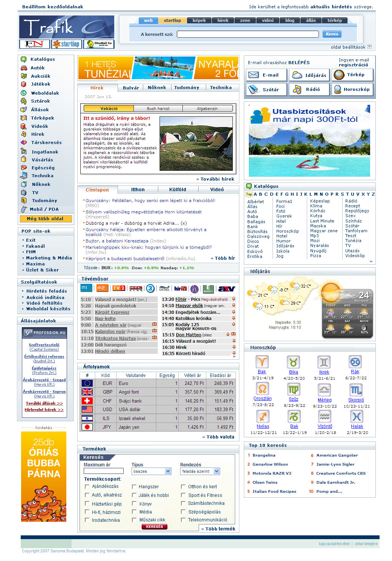Click the Weboldalak globe icon
The image size is (392, 561).
(24, 93)
